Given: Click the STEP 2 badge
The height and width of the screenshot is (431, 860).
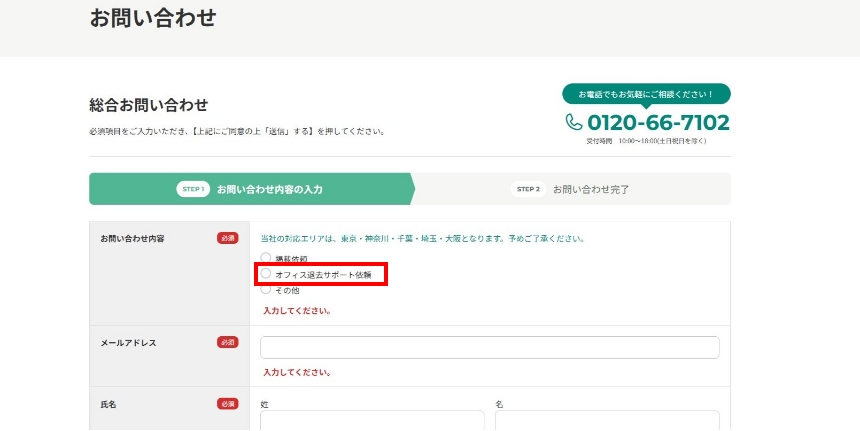Looking at the screenshot, I should (x=527, y=189).
